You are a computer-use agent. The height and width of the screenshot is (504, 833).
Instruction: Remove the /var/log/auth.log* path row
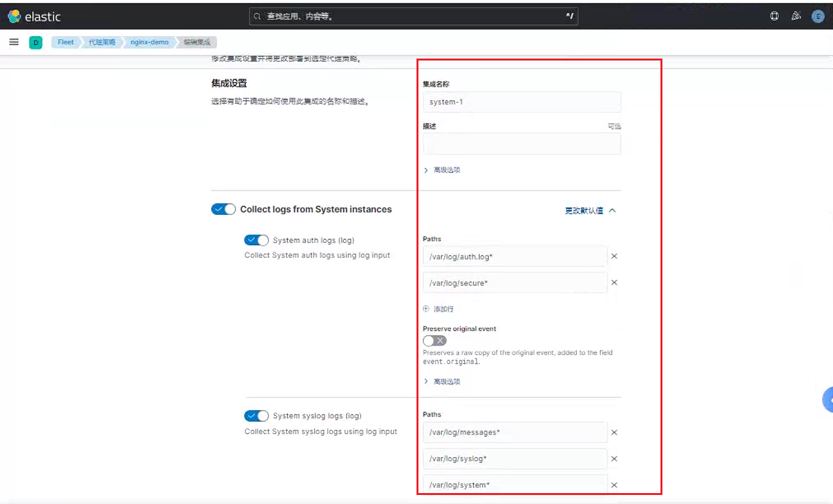(x=614, y=256)
